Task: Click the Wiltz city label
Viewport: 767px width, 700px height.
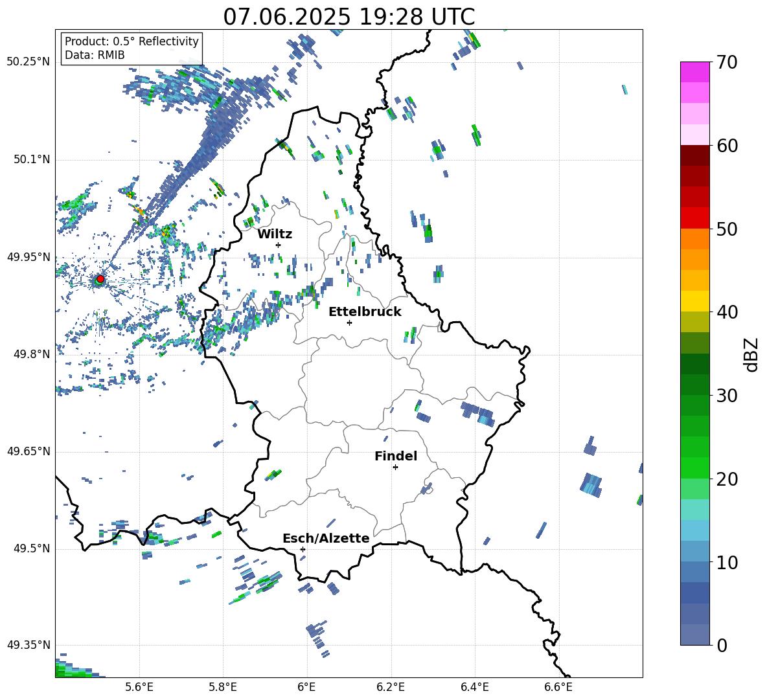Action: (x=275, y=234)
